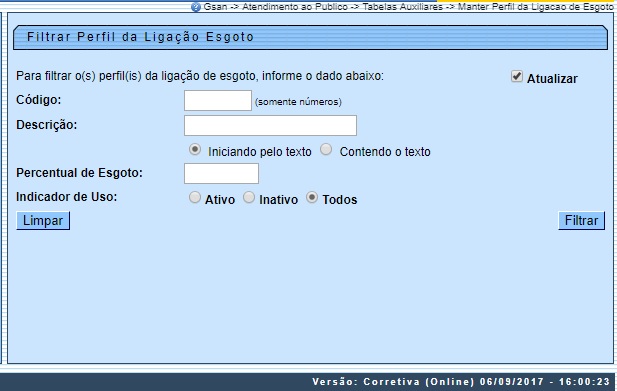
Task: Click the Descrição label
Action: tap(46, 125)
